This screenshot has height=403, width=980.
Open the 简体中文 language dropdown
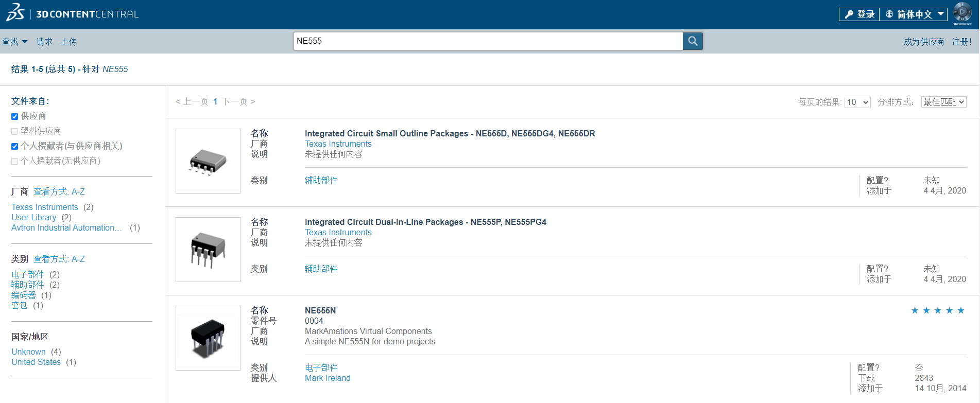pyautogui.click(x=914, y=14)
